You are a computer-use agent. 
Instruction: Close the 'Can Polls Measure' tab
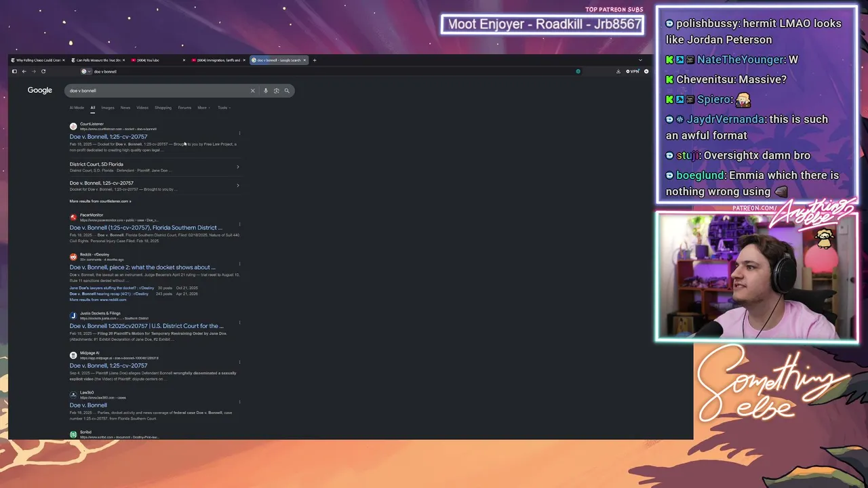click(123, 60)
